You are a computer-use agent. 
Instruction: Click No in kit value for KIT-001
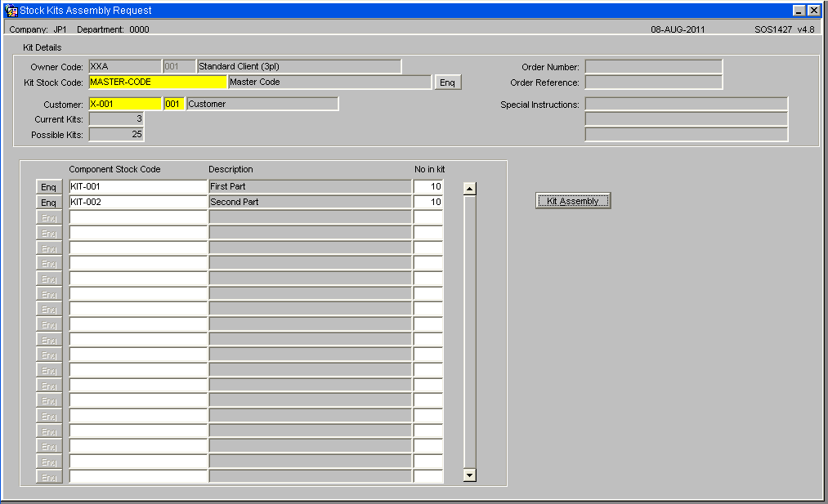tap(428, 186)
